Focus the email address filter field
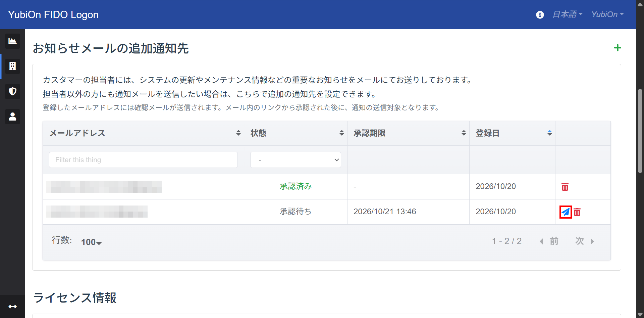The width and height of the screenshot is (644, 318). click(143, 160)
